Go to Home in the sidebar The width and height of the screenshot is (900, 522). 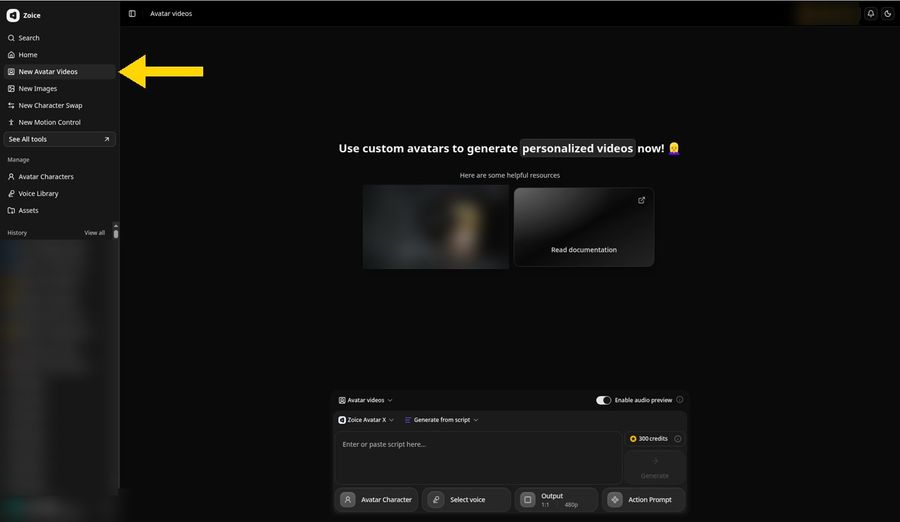[x=60, y=55]
